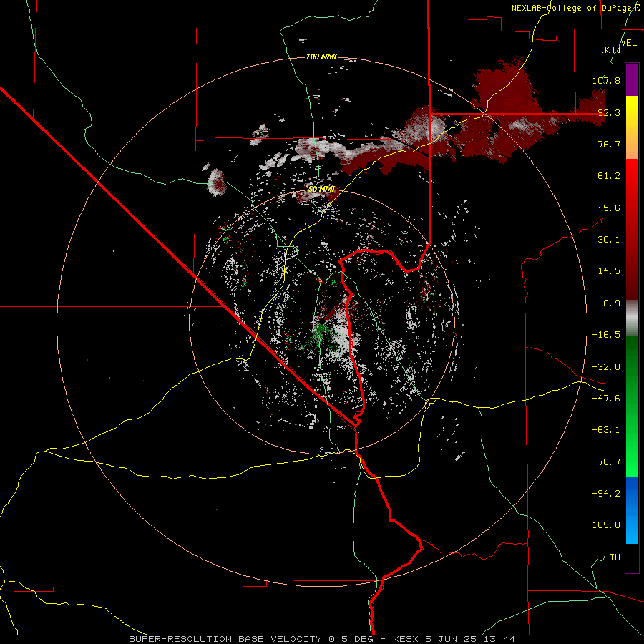Image resolution: width=644 pixels, height=644 pixels.
Task: Select the -47.6 scale value
Action: click(x=606, y=399)
